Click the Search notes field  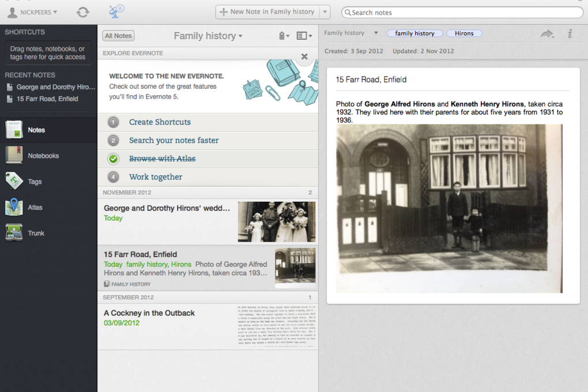point(462,12)
